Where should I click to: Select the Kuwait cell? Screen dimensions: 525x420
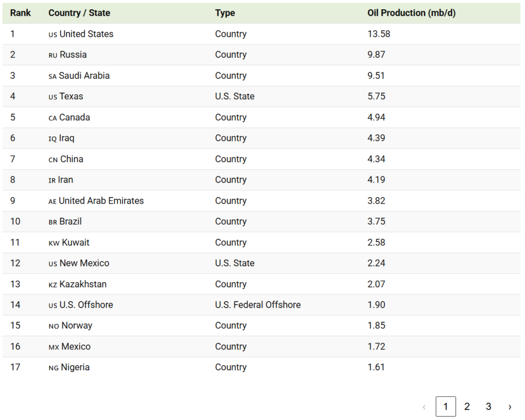click(69, 243)
